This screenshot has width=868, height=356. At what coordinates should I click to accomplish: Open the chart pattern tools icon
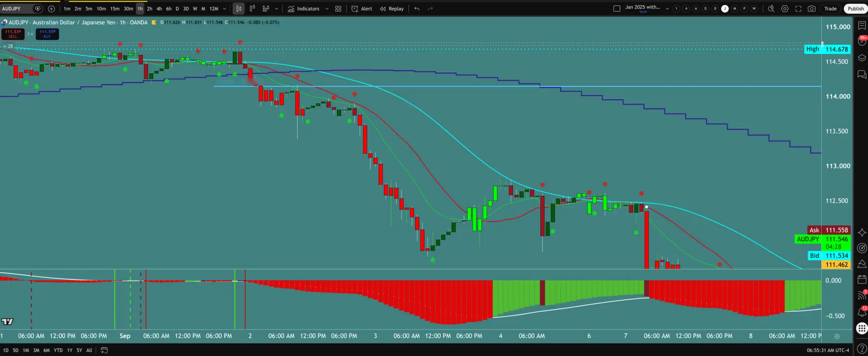tap(266, 9)
